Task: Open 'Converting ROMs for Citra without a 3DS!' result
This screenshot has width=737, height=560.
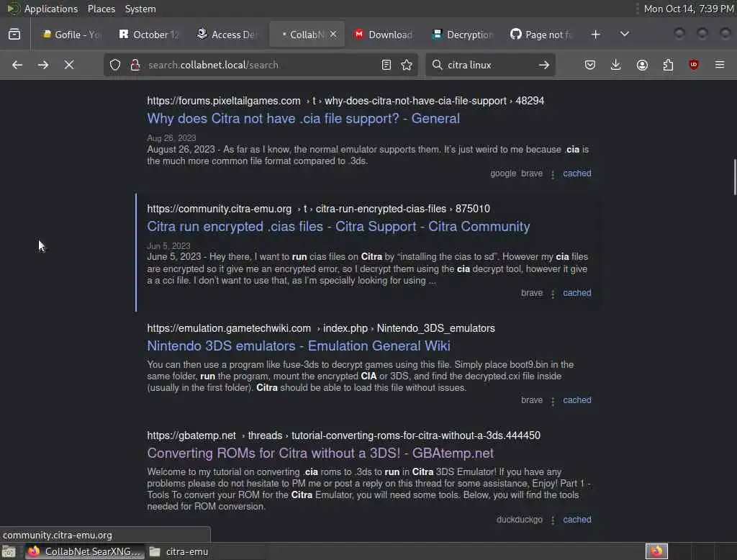Action: pos(320,453)
